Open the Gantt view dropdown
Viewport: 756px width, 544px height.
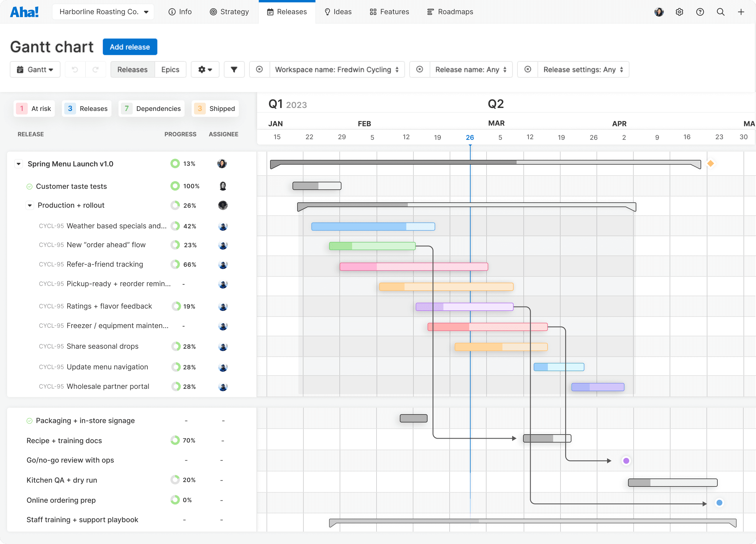click(35, 69)
